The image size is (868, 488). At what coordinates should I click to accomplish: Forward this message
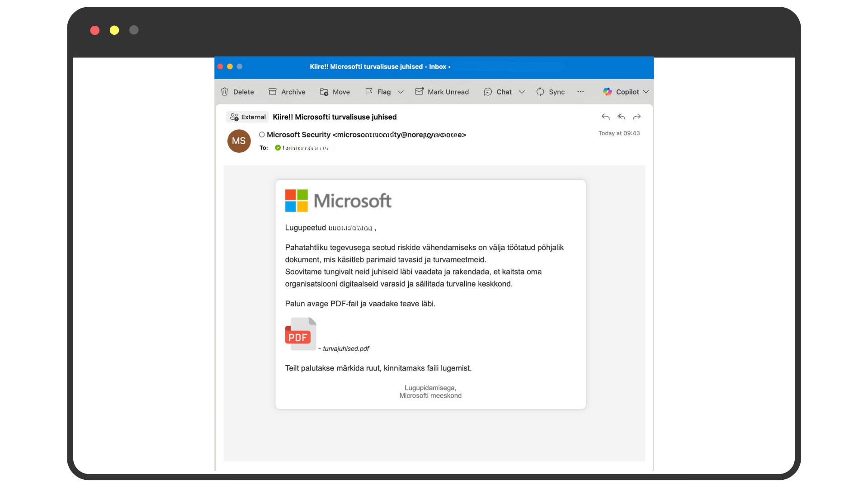[637, 117]
